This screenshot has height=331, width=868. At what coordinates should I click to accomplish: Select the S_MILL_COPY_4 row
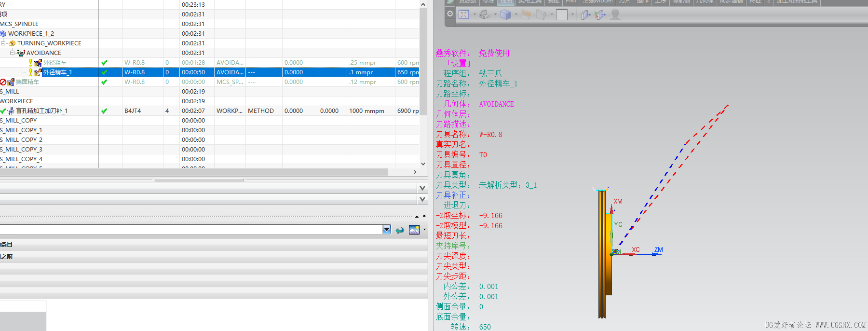[x=210, y=159]
